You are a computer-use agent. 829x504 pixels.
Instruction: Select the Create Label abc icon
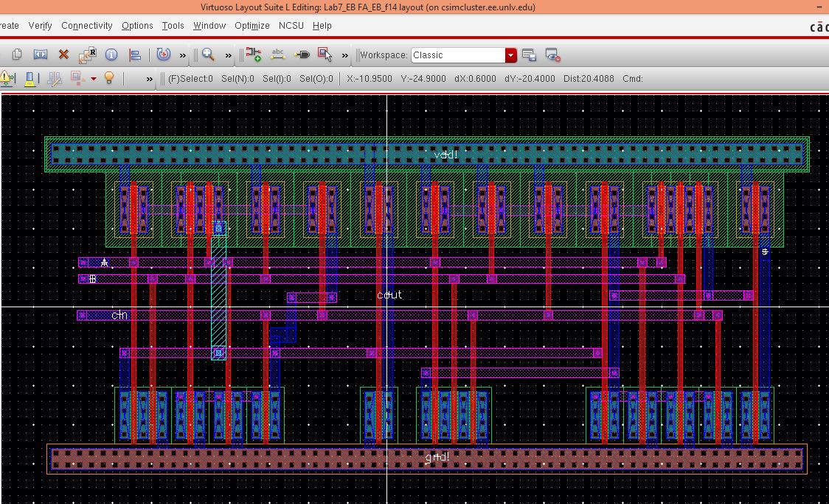coord(278,55)
